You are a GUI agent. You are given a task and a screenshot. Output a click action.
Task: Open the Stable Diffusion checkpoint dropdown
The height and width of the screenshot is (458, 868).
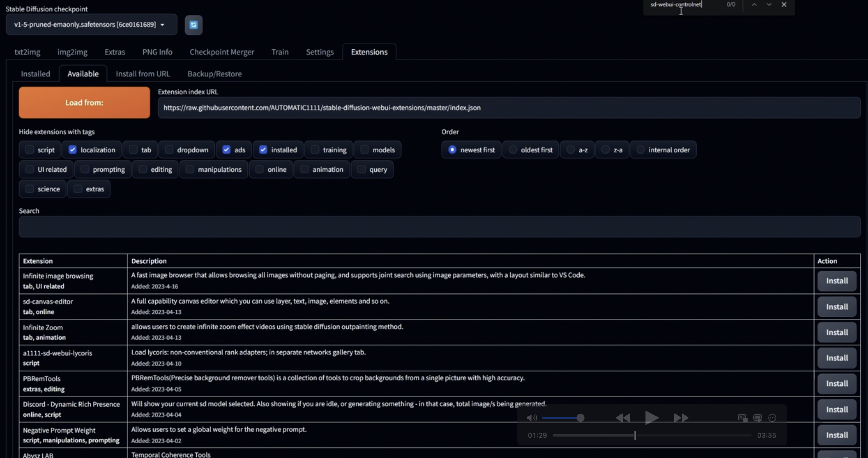91,25
